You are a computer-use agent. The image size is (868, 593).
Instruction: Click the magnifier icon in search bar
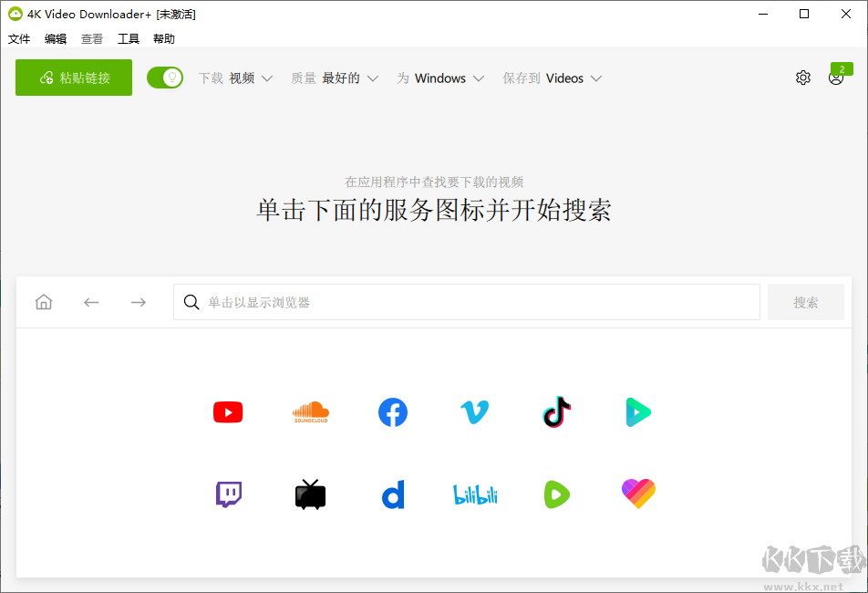191,302
